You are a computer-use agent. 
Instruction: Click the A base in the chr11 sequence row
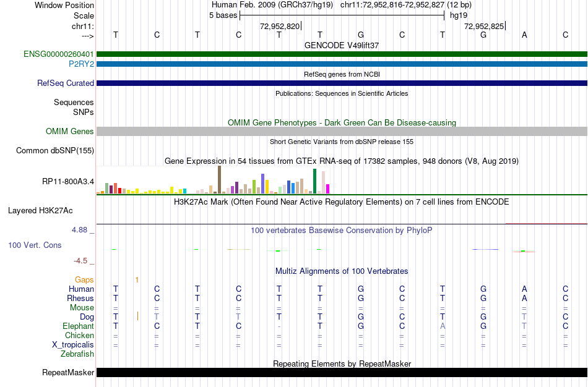coord(524,35)
